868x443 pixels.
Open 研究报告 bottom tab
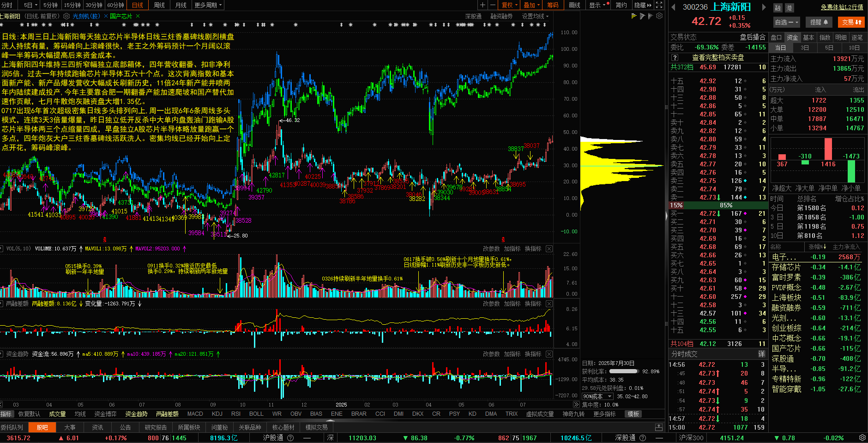tap(156, 427)
